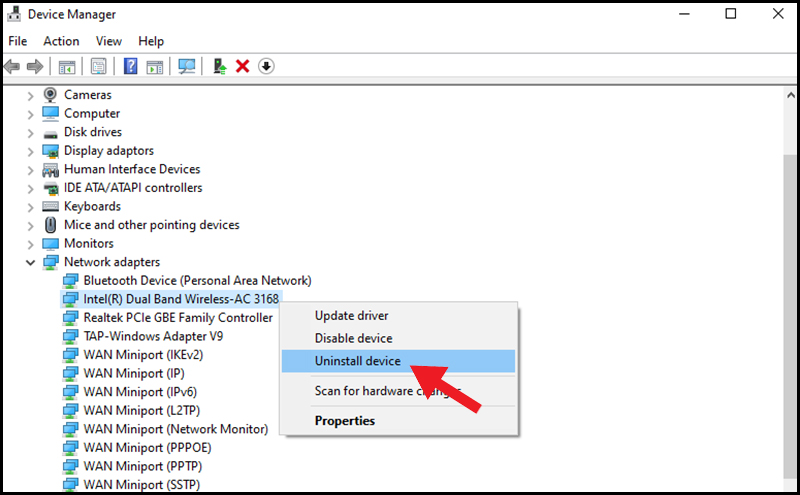Select WAN Miniport (IKEv2) entry
Screen dimensions: 800x495
143,355
